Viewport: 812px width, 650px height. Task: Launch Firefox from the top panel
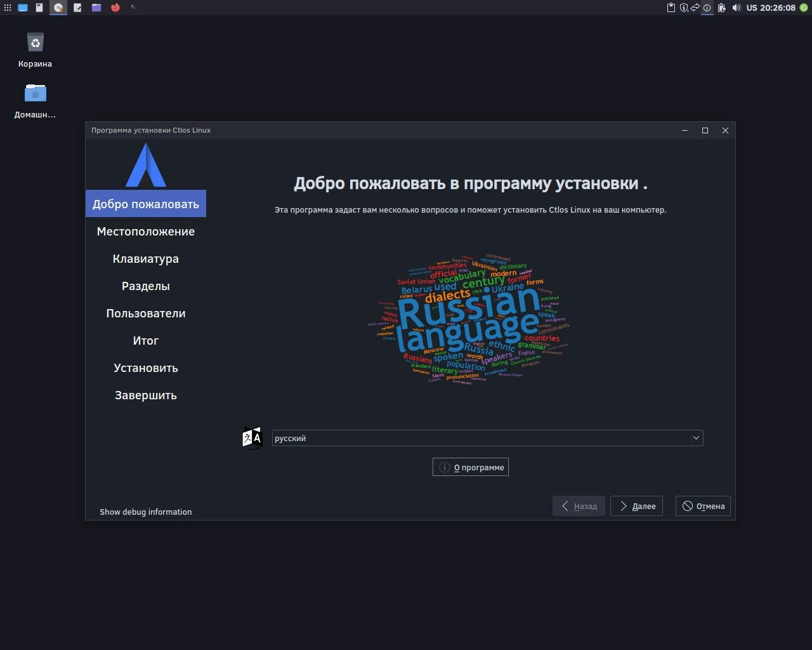pos(115,8)
